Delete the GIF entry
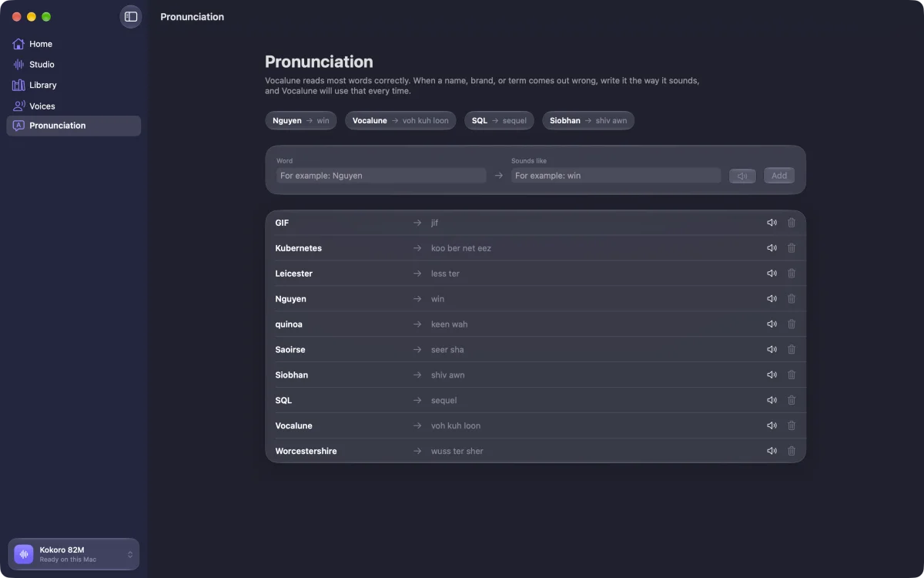The height and width of the screenshot is (578, 924). (x=791, y=223)
